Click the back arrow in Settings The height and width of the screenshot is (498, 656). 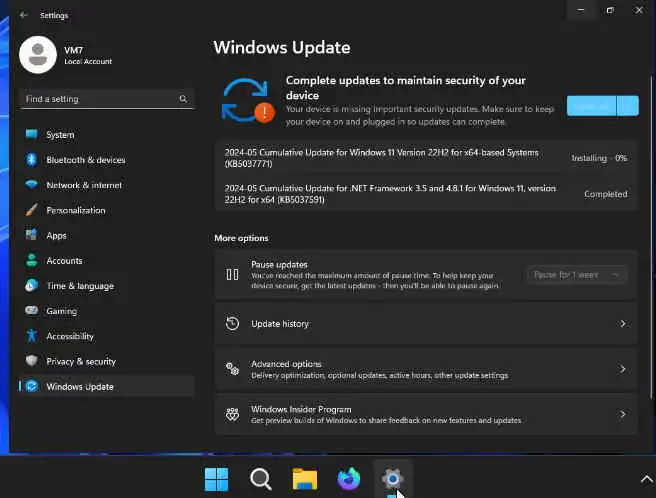[x=23, y=15]
